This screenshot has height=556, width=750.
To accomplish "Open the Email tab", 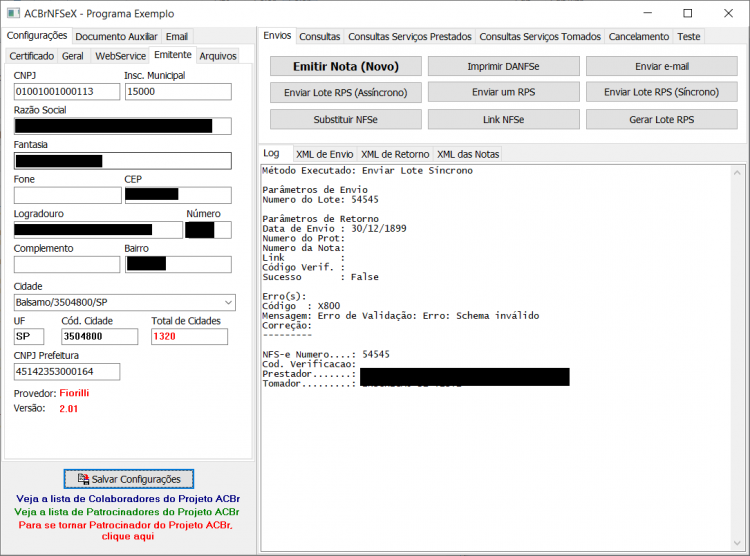I will coord(176,36).
